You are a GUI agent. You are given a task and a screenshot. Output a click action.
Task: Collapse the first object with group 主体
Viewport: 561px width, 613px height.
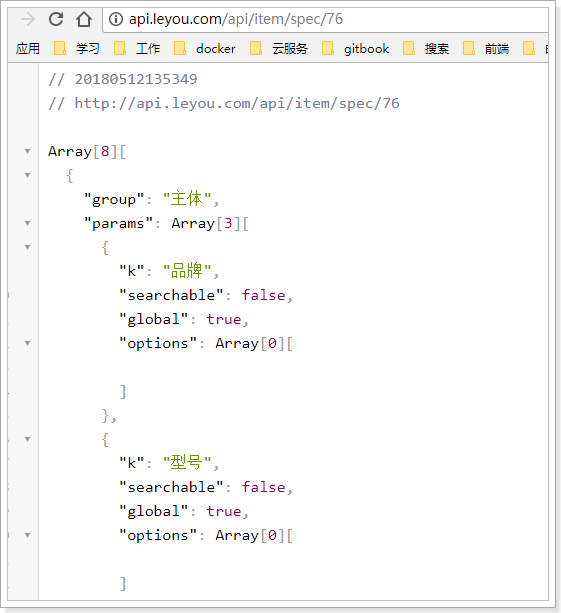pyautogui.click(x=27, y=175)
